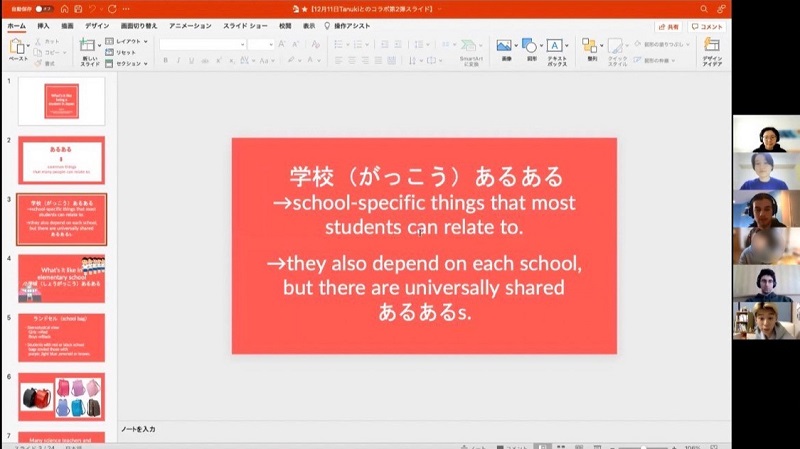Open the 挿入 (Insert) ribbon tab
The image size is (800, 449).
point(43,26)
